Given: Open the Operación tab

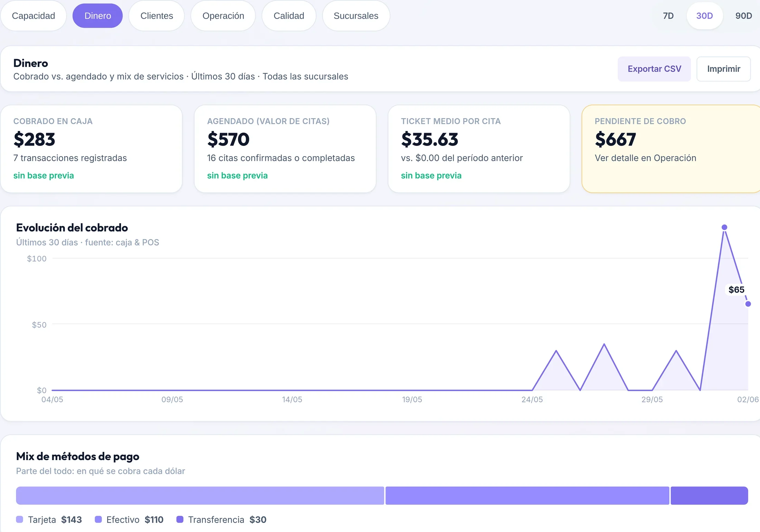Looking at the screenshot, I should coord(223,16).
